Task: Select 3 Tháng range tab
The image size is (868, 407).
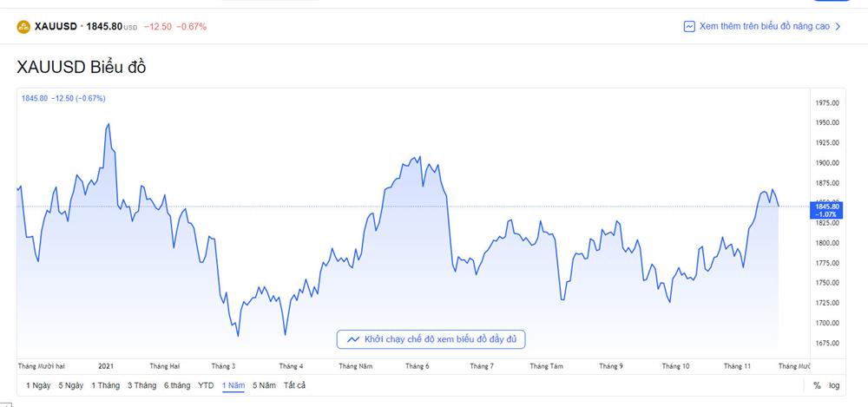Action: [141, 385]
